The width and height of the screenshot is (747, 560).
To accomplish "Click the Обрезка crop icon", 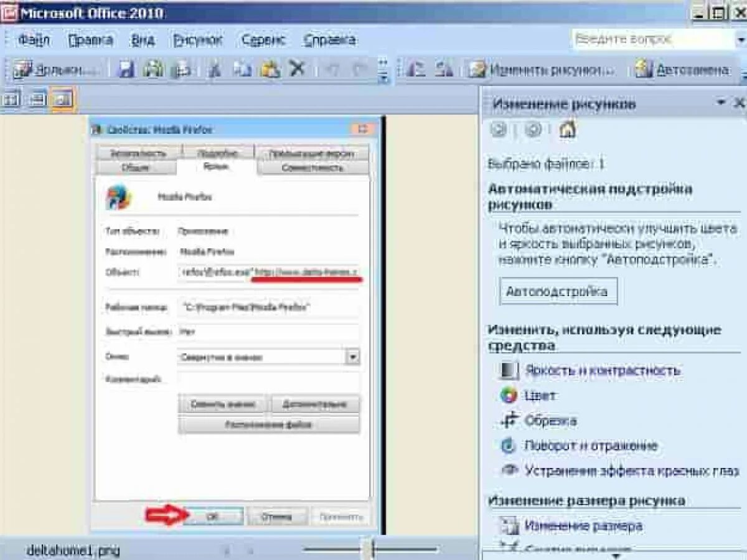I will tap(509, 421).
